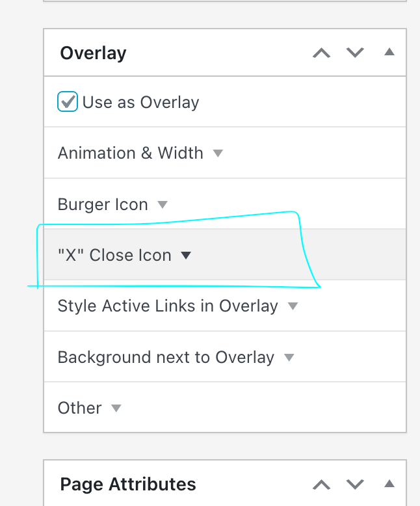Move Page Attributes panel down
420x506 pixels.
click(355, 484)
